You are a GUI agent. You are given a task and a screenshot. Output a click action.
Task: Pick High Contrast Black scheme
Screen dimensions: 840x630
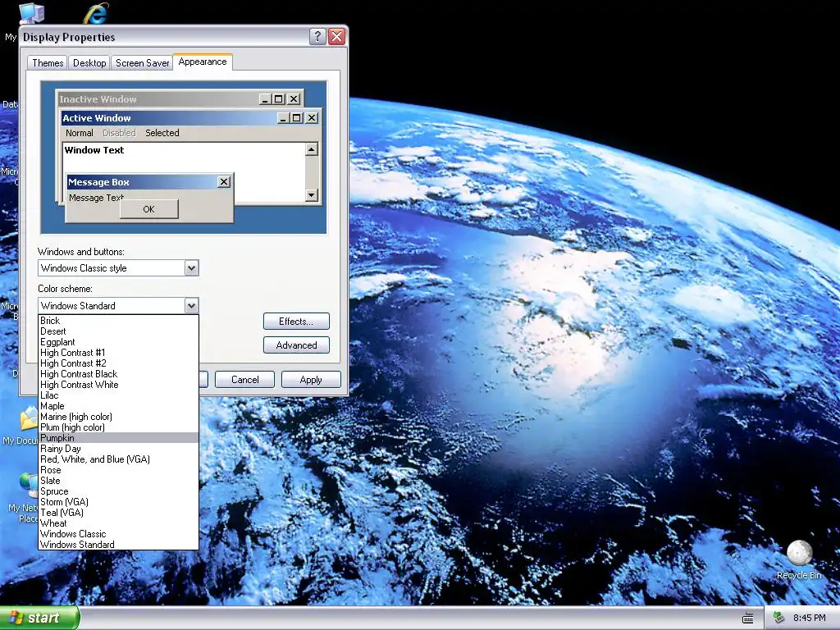(118, 374)
